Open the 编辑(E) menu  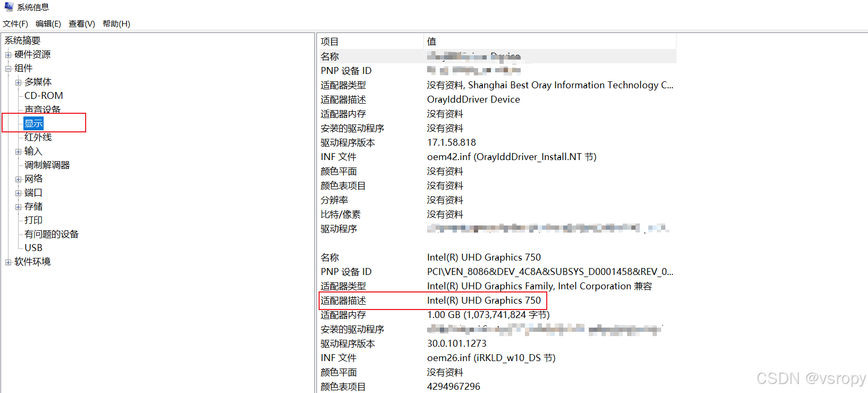(x=48, y=24)
